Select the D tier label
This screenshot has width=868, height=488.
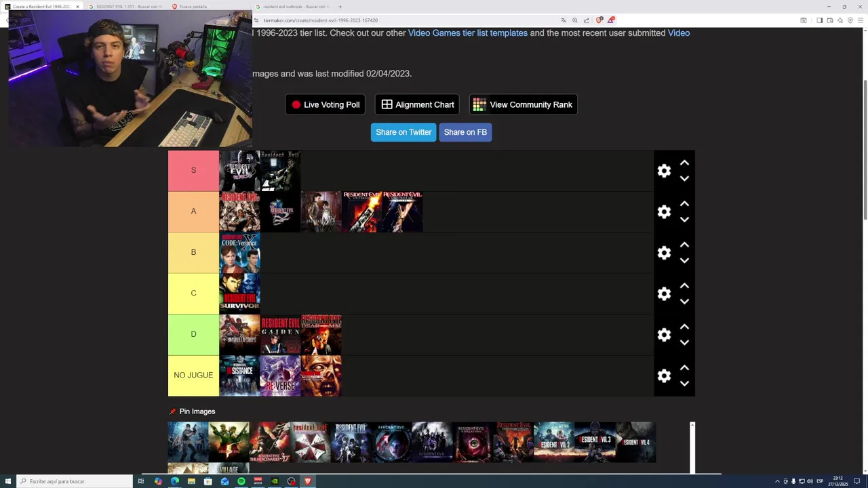(x=193, y=334)
